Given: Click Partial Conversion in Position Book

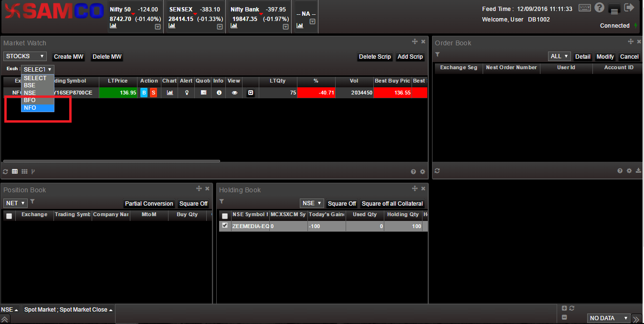Looking at the screenshot, I should point(149,204).
